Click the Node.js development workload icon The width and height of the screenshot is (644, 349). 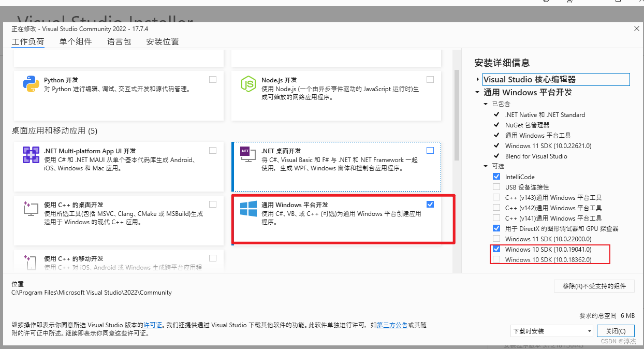point(248,84)
